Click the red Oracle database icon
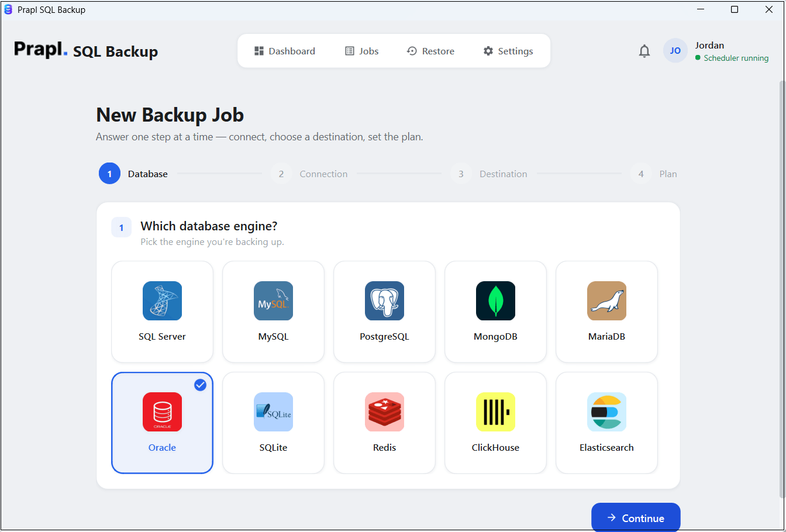Screen dimensions: 786x532 tap(162, 412)
